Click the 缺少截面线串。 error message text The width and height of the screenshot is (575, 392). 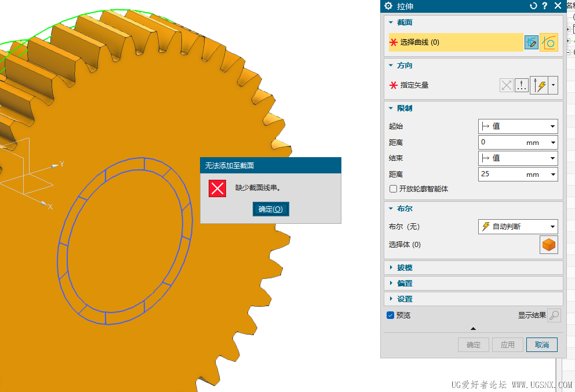(258, 188)
